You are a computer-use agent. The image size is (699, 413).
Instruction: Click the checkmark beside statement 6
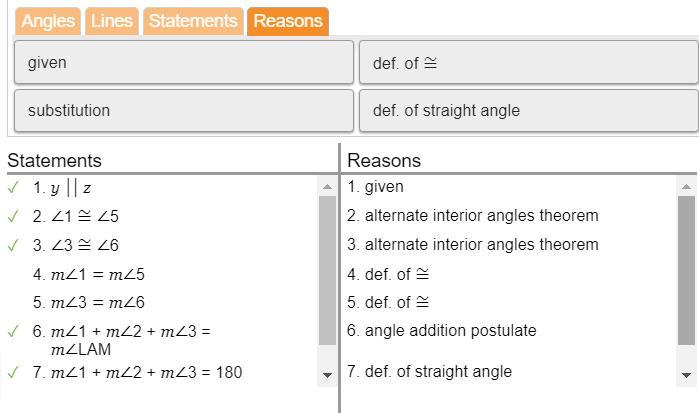pos(13,331)
